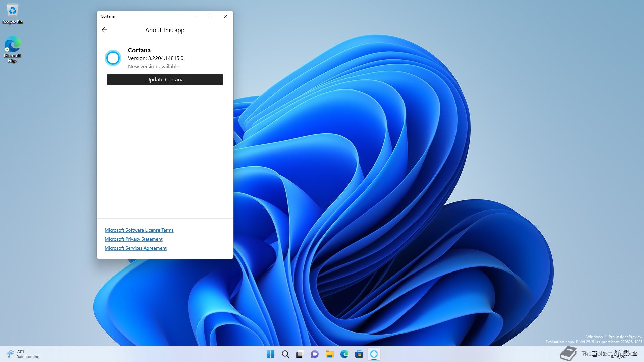Close the Cortana window
The height and width of the screenshot is (362, 644).
coord(226,16)
